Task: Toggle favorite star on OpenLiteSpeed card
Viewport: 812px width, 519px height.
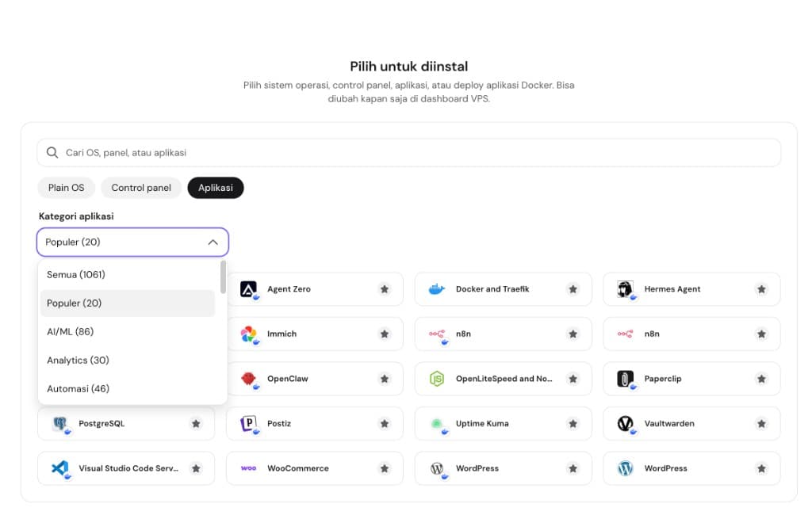Action: 573,379
